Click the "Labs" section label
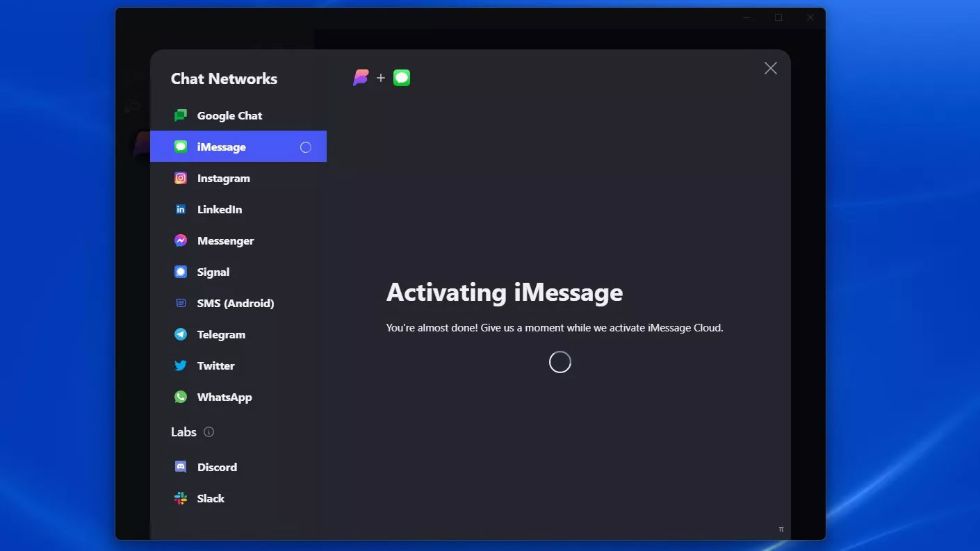This screenshot has width=980, height=551. pos(183,432)
